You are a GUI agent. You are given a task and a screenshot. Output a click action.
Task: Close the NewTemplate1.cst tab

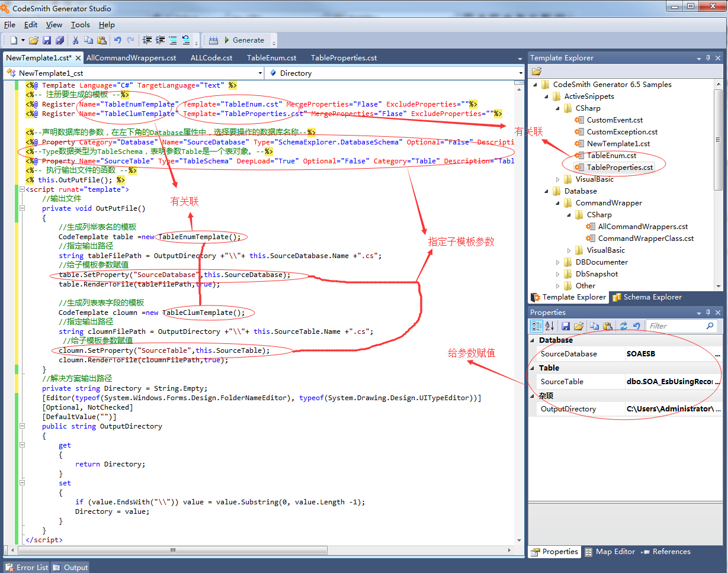pos(78,57)
